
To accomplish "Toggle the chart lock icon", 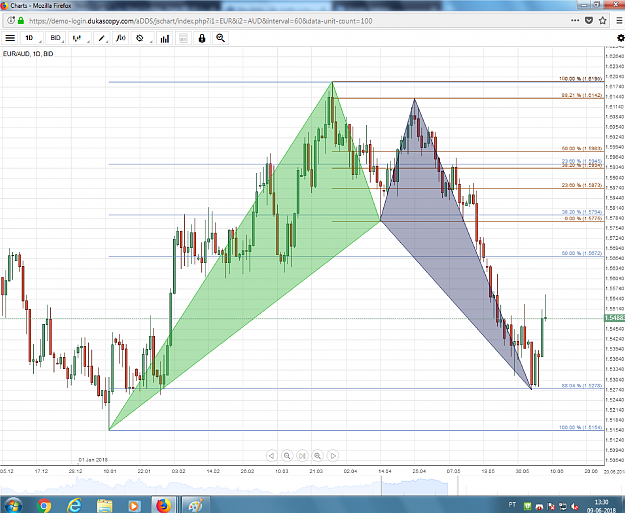I will [x=202, y=38].
